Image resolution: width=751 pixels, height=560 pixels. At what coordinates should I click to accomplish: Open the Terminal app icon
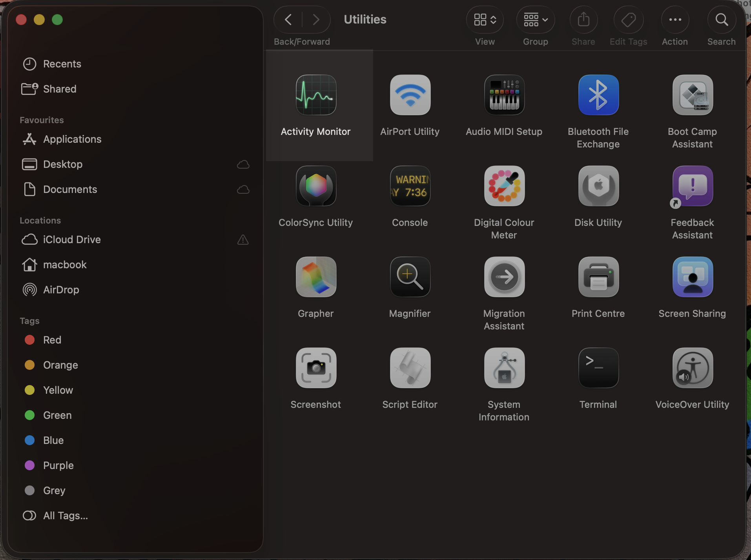click(x=598, y=368)
